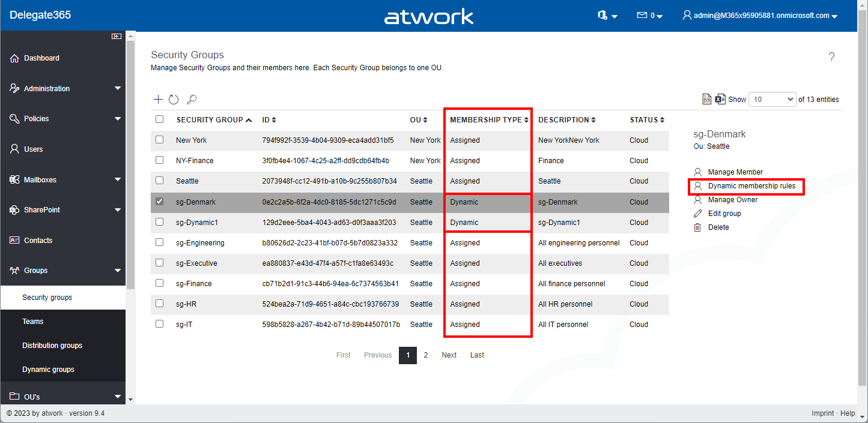Open the Dynamic groups sidebar item
Viewport: 868px width, 423px height.
click(x=63, y=370)
